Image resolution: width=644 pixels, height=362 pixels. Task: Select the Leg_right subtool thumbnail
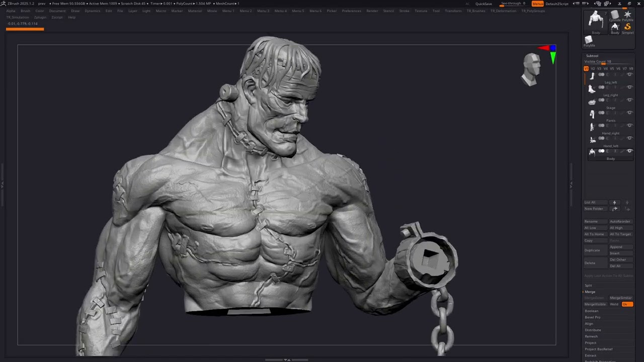click(592, 88)
